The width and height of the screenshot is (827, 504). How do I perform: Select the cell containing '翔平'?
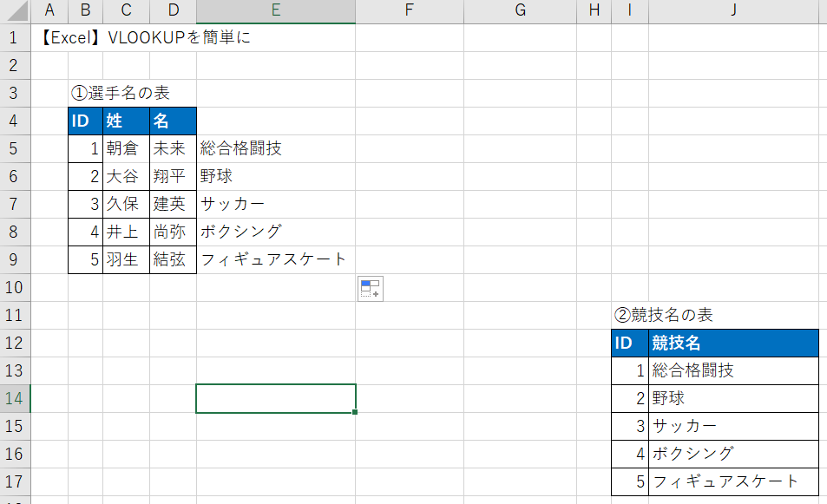pos(173,177)
